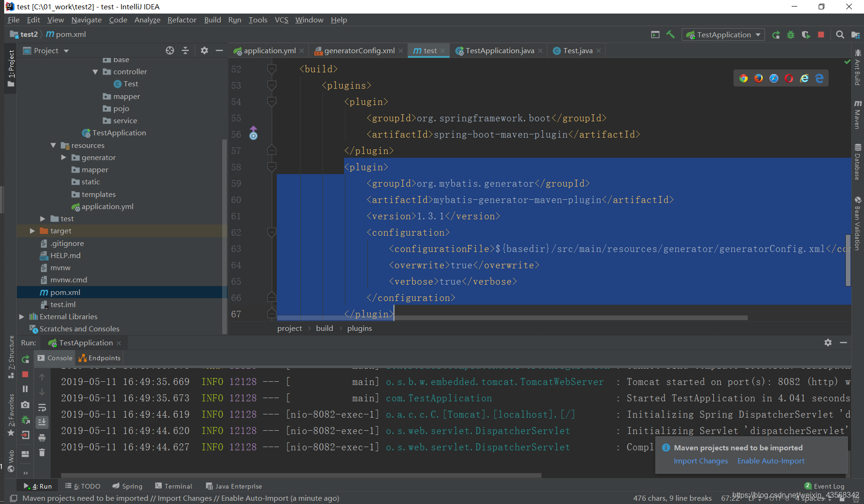
Task: Take thread dump with camera icon
Action: click(x=25, y=405)
